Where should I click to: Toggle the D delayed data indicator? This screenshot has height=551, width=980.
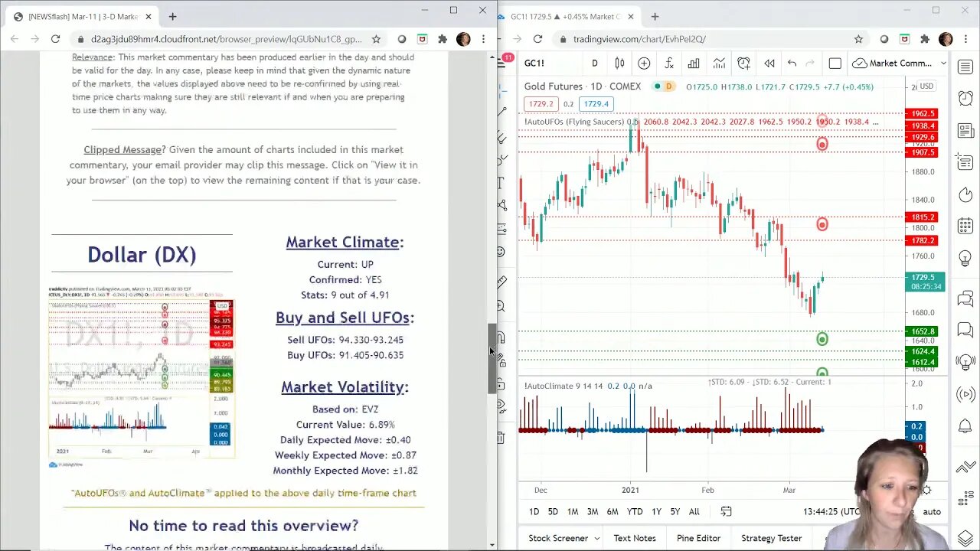click(x=668, y=86)
